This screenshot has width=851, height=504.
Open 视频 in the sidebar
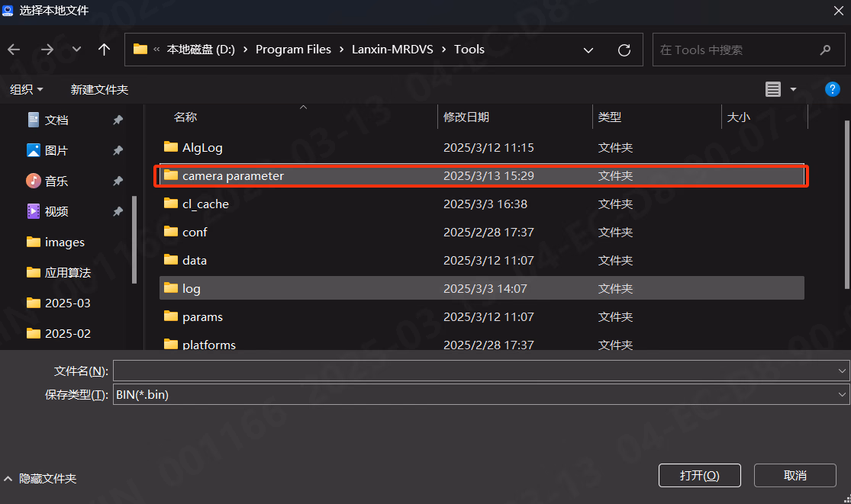(x=56, y=211)
